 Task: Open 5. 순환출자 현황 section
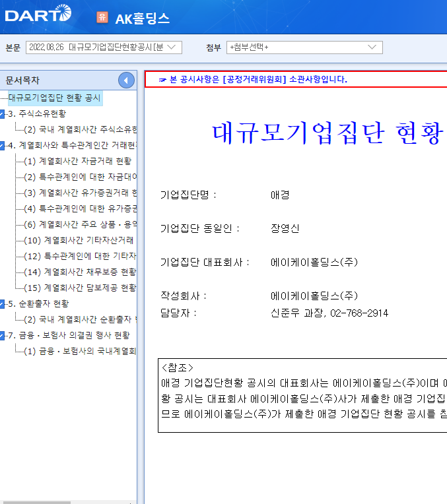click(x=38, y=303)
